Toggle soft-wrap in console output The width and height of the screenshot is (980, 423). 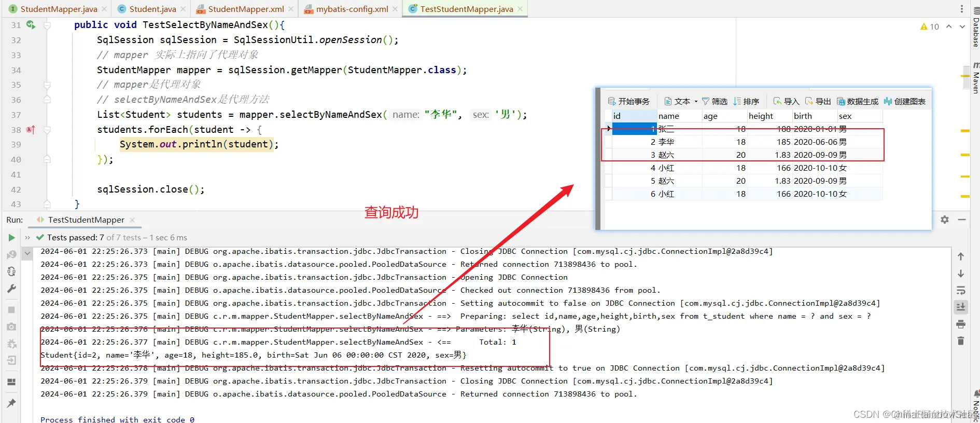(961, 290)
